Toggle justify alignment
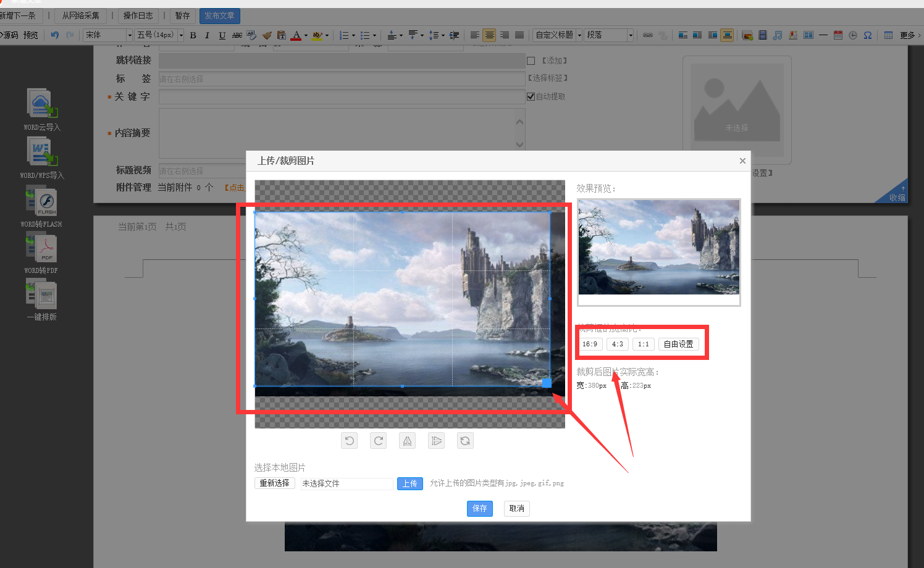924x568 pixels. coord(519,35)
